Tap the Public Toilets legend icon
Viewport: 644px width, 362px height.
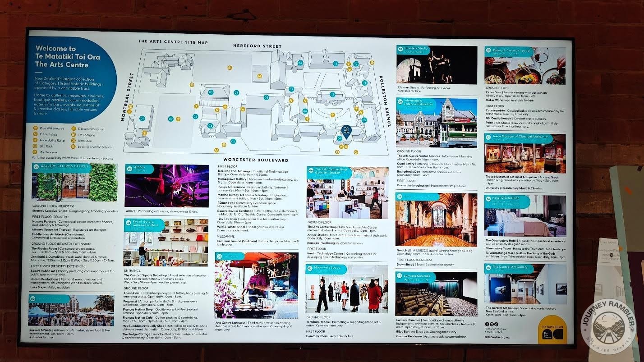click(x=36, y=134)
